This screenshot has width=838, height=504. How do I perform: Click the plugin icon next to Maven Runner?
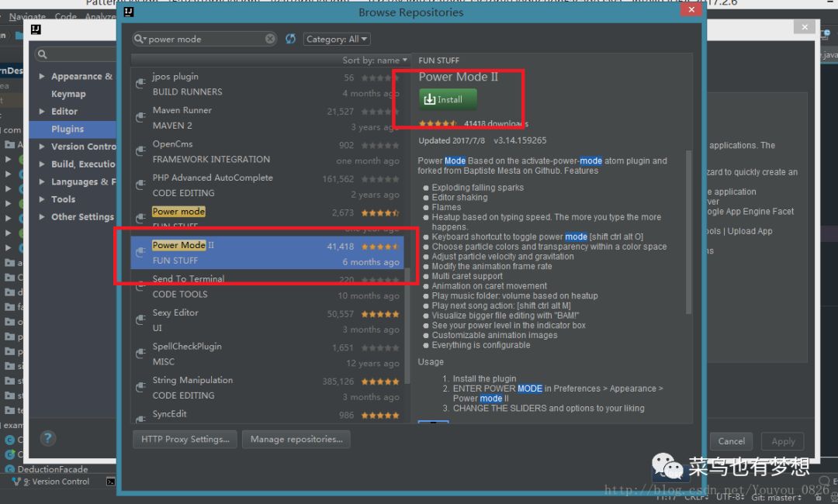tap(140, 117)
